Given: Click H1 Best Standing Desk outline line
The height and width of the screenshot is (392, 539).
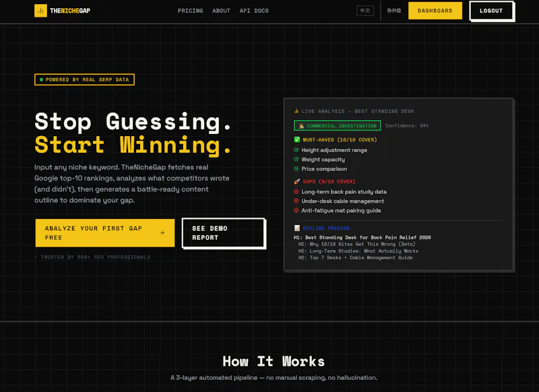Looking at the screenshot, I should click(x=362, y=237).
